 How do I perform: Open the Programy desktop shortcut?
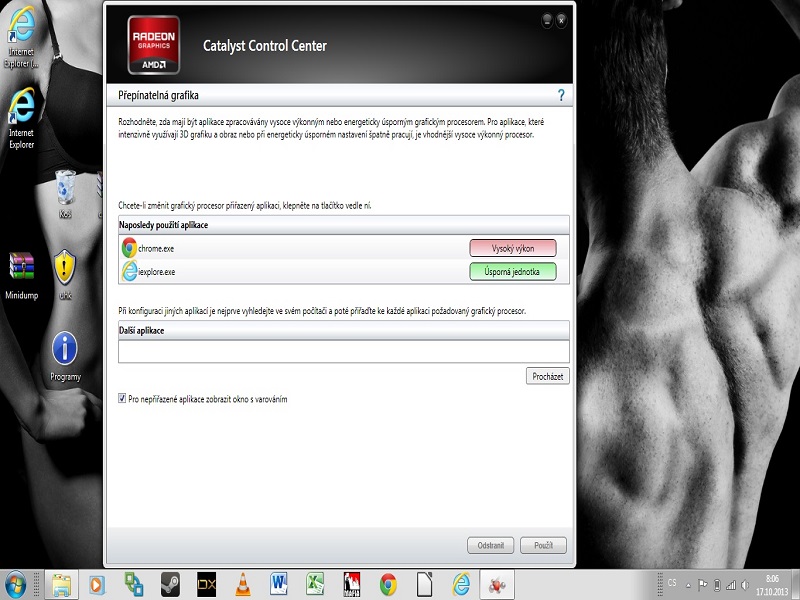65,349
